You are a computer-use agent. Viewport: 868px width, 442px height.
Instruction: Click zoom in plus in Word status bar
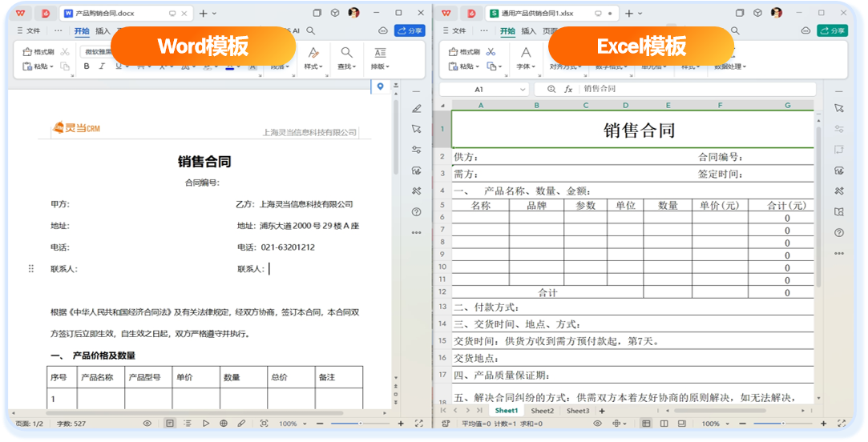(401, 424)
